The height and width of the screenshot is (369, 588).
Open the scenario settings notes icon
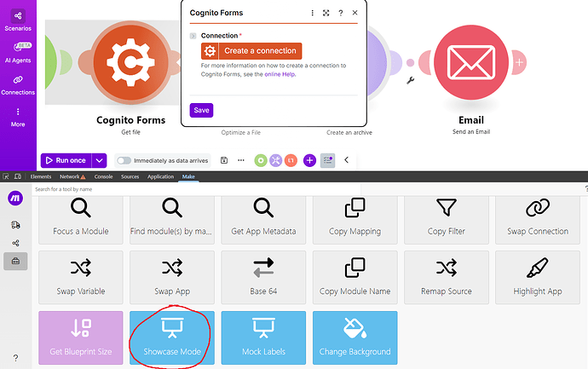click(x=327, y=160)
